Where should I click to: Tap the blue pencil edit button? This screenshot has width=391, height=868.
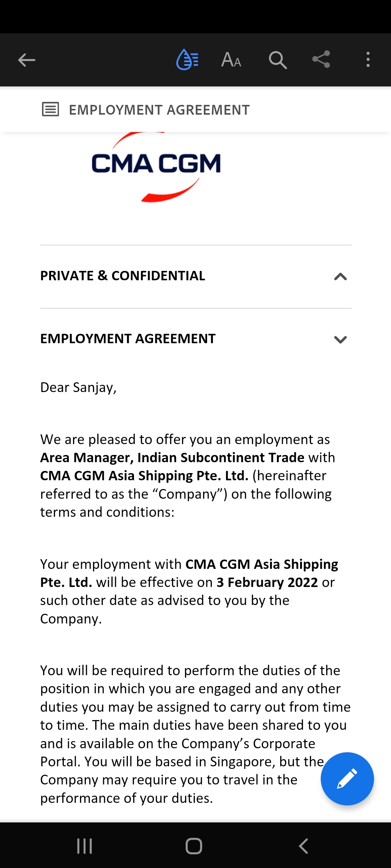(x=347, y=779)
